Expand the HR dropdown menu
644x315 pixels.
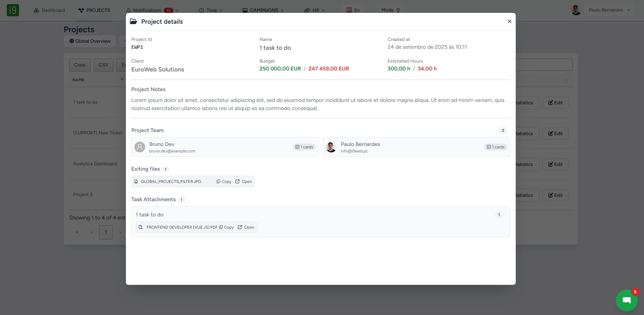pyautogui.click(x=314, y=10)
